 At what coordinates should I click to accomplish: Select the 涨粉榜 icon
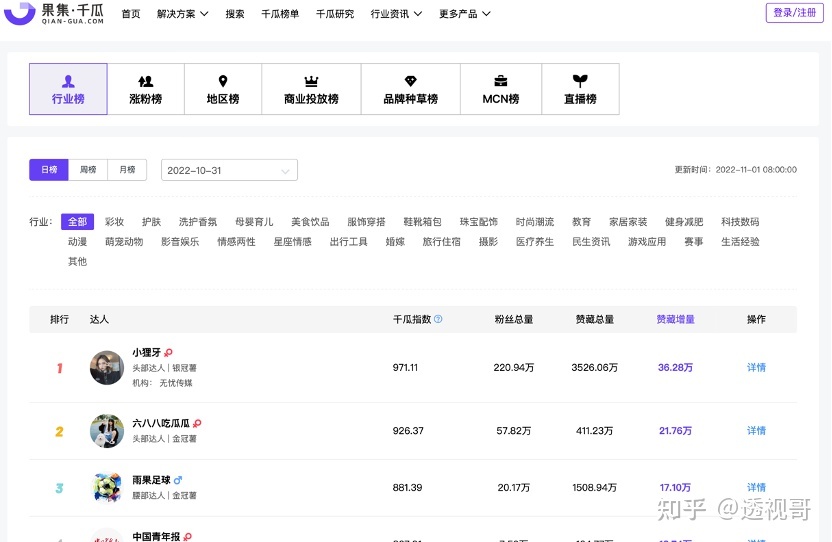pos(145,81)
